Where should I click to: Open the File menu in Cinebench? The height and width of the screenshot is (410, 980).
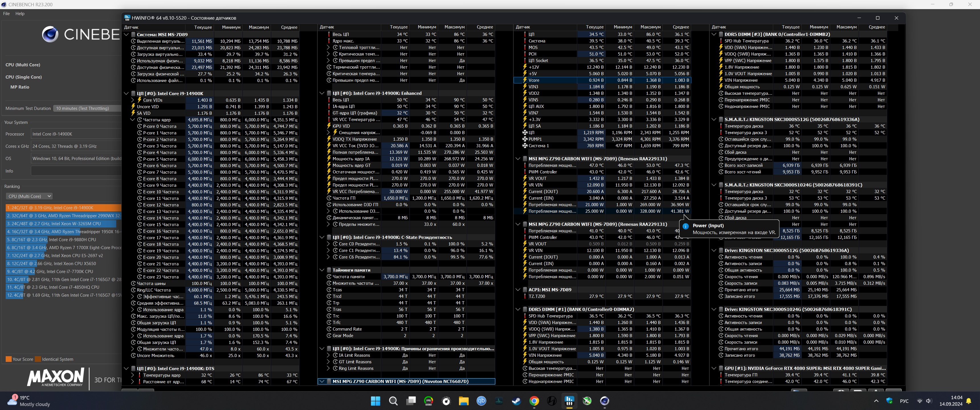click(x=7, y=13)
